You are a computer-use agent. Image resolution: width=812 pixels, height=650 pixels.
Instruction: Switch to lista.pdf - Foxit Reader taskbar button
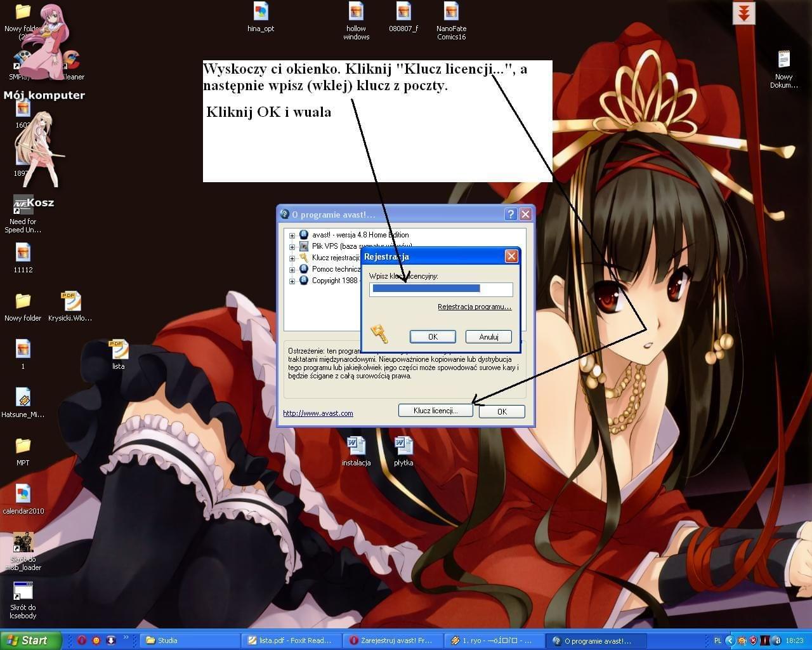click(x=291, y=640)
